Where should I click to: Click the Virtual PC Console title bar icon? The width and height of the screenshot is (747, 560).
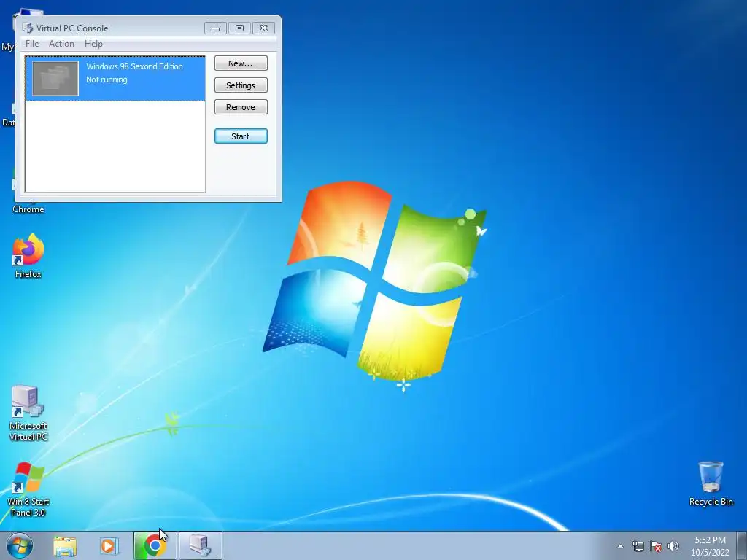click(x=28, y=28)
